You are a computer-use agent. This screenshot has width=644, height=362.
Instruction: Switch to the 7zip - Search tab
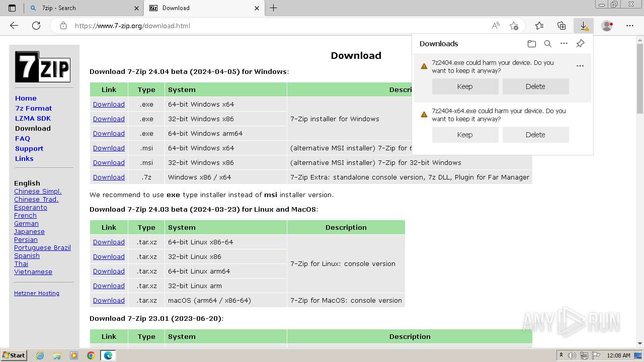(83, 8)
